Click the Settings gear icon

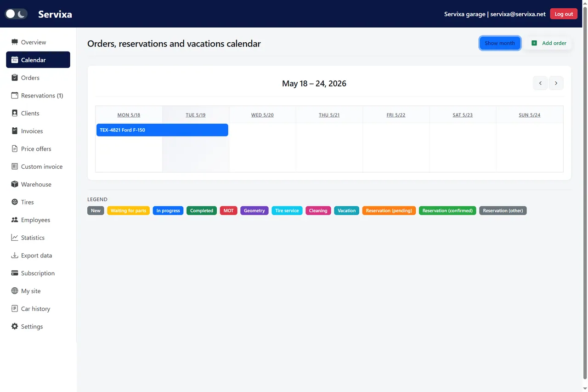click(15, 326)
